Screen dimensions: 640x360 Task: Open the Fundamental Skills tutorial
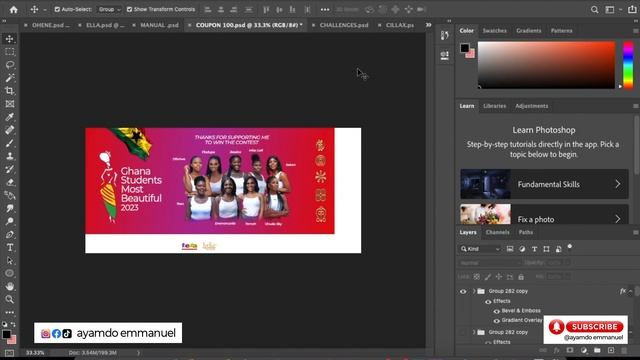point(544,184)
